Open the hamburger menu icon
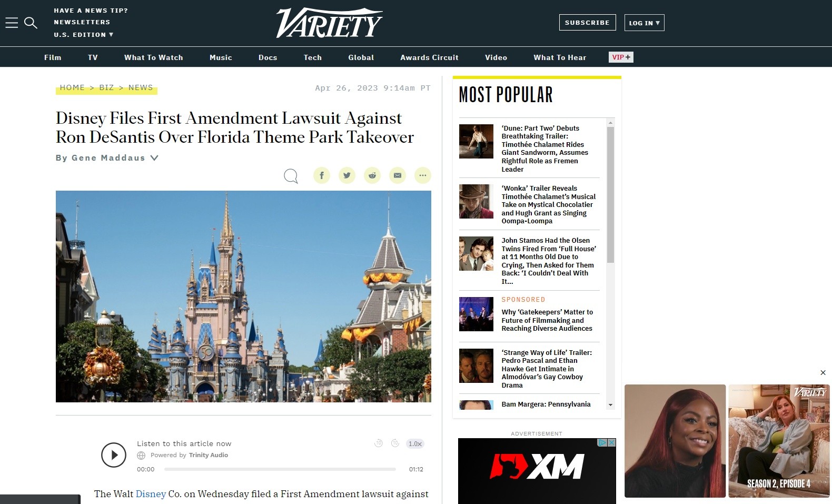832x504 pixels. [x=12, y=23]
